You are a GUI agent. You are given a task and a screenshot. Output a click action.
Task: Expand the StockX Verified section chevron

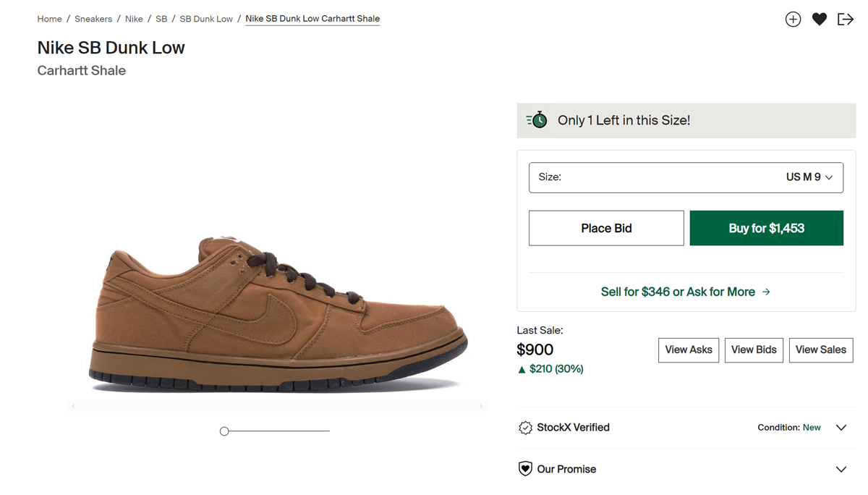point(841,428)
